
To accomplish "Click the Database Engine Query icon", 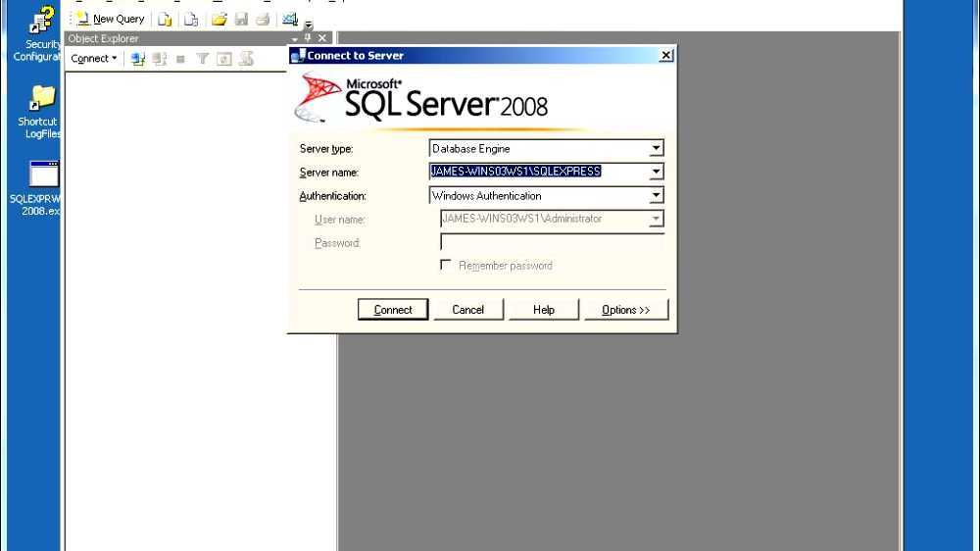I will point(165,20).
